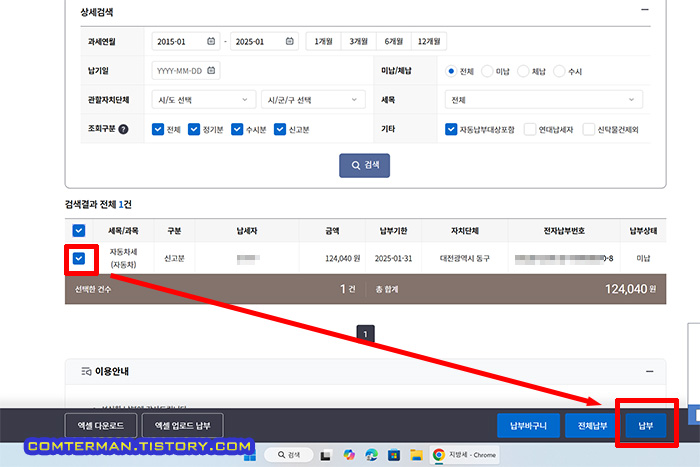Click the 납부기한 column header
This screenshot has height=467, width=700.
click(393, 230)
